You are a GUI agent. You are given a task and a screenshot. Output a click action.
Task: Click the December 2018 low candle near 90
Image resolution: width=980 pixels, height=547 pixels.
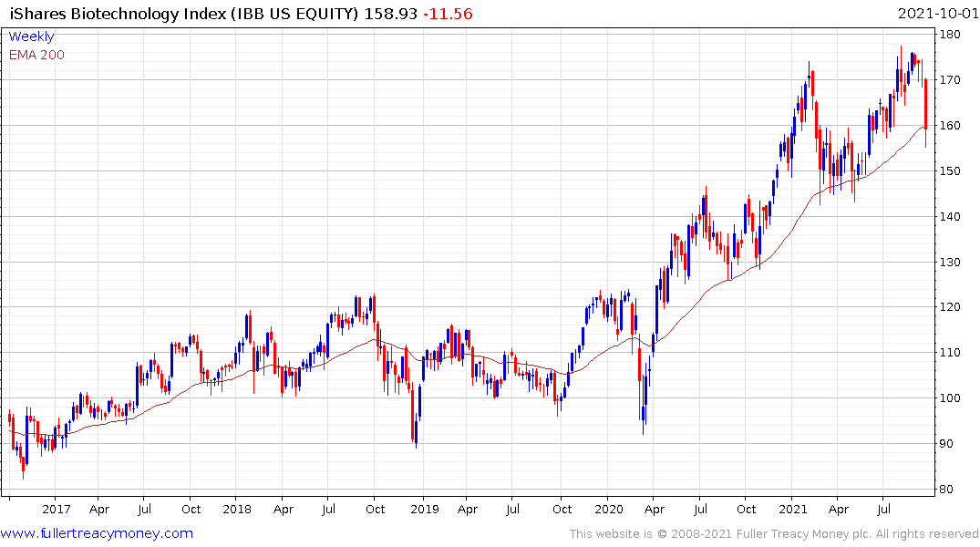point(416,430)
